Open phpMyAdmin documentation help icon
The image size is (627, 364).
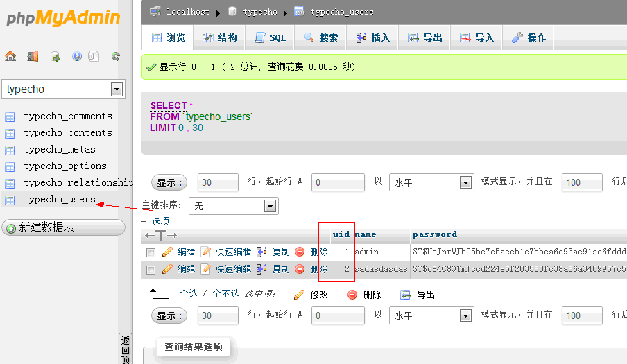point(77,57)
